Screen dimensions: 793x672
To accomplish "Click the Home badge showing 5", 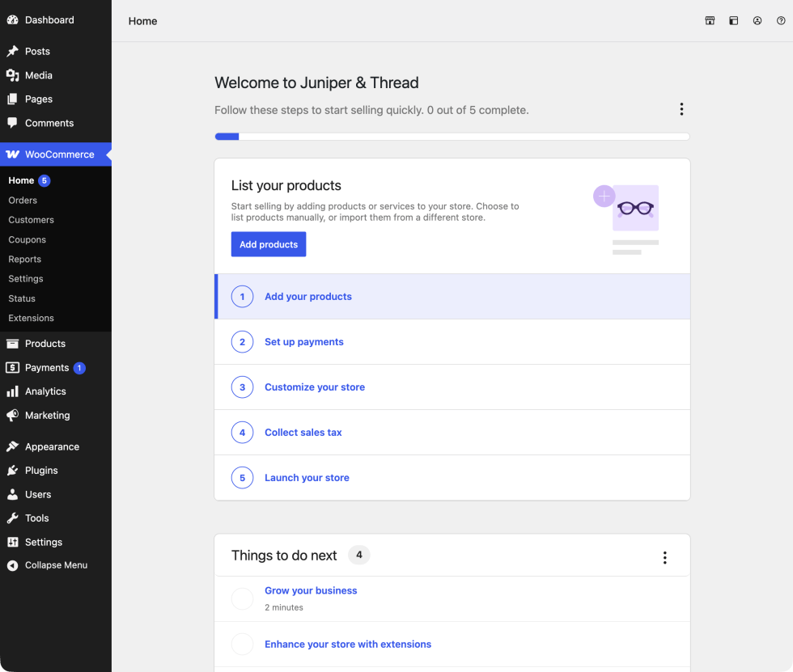I will (45, 180).
